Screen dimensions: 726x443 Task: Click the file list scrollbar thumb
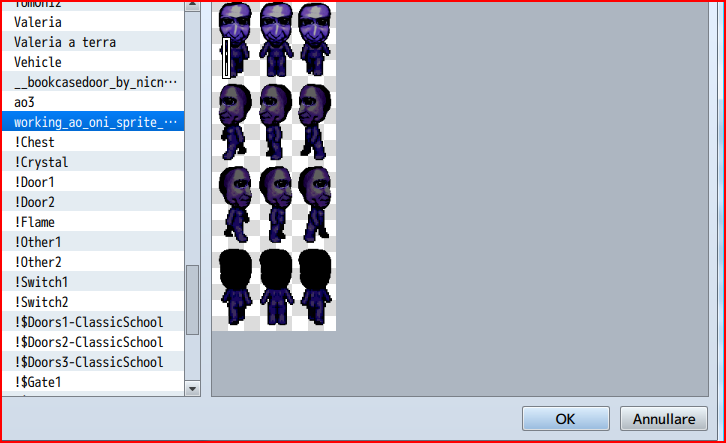(193, 299)
